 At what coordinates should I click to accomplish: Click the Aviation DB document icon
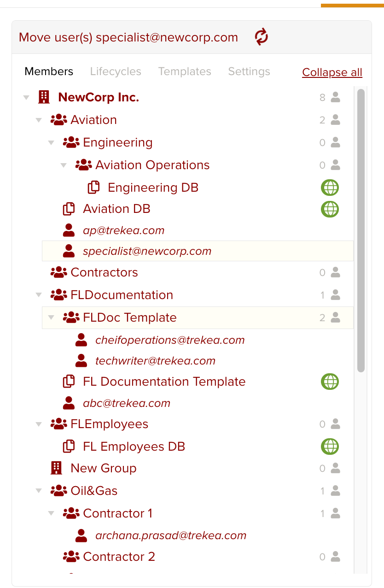click(69, 209)
